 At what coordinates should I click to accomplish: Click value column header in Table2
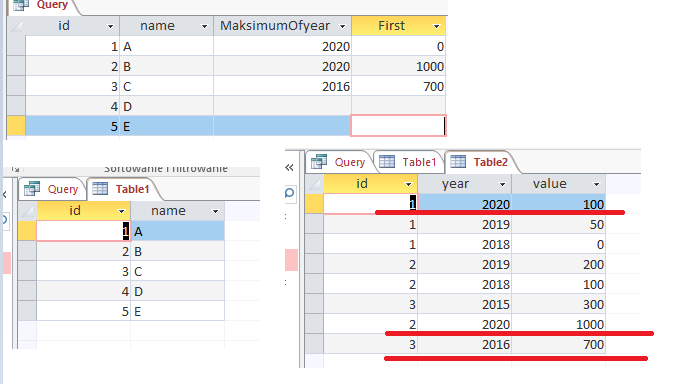coord(559,184)
